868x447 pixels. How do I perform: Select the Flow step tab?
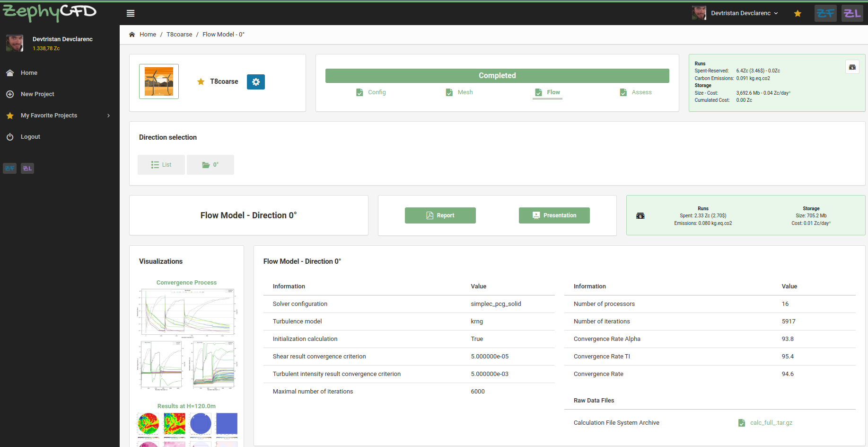tap(553, 92)
